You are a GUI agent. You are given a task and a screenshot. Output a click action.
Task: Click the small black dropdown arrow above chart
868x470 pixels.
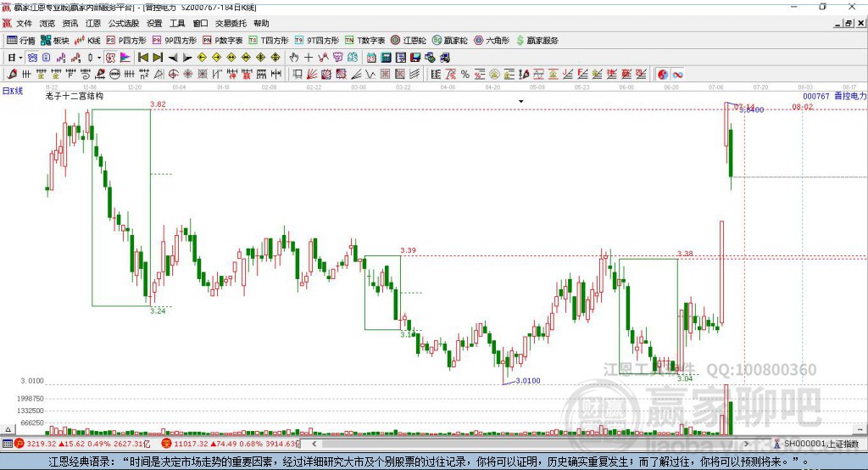click(x=521, y=102)
